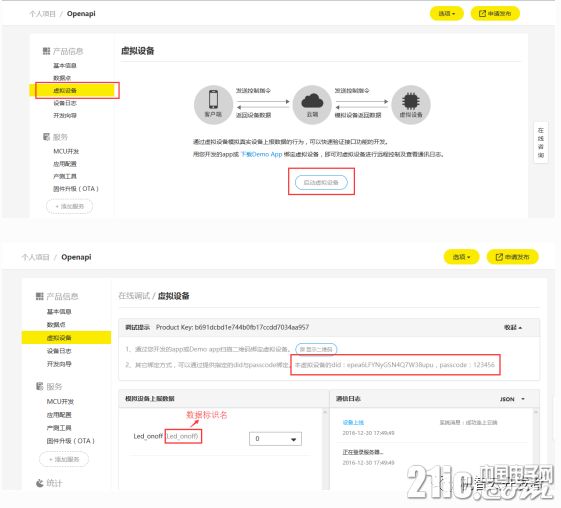Screen dimensions: 561x508
Task: Open the 下载Demo App link
Action: point(262,154)
